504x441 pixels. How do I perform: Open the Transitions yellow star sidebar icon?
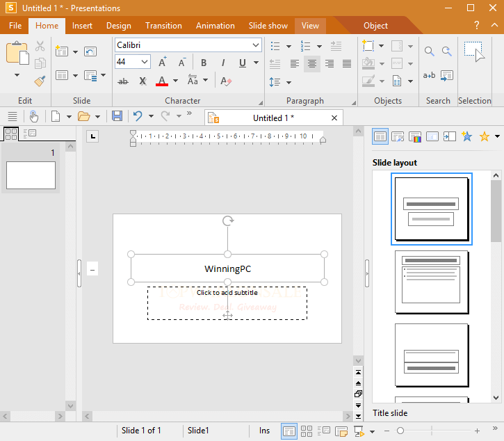[484, 137]
